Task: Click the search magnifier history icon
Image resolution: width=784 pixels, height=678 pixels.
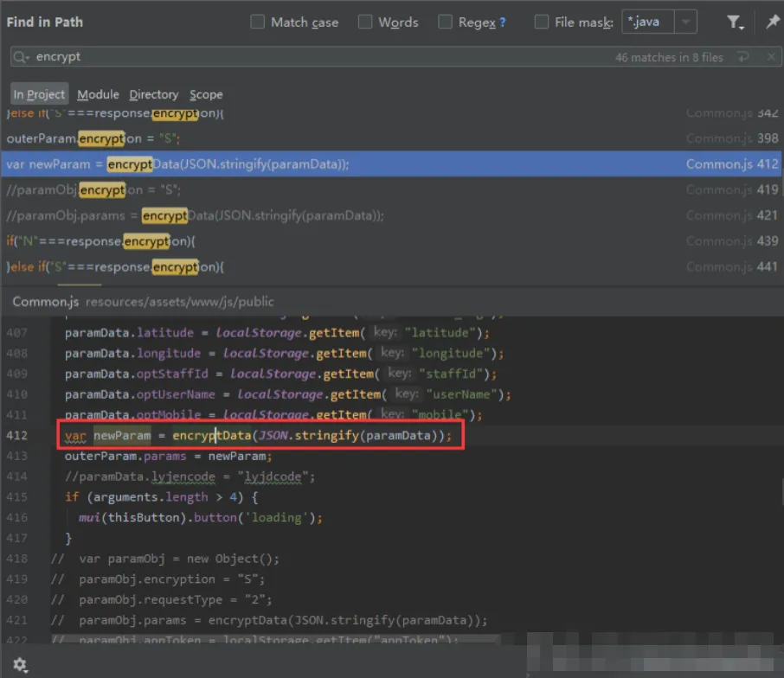Action: (x=21, y=57)
